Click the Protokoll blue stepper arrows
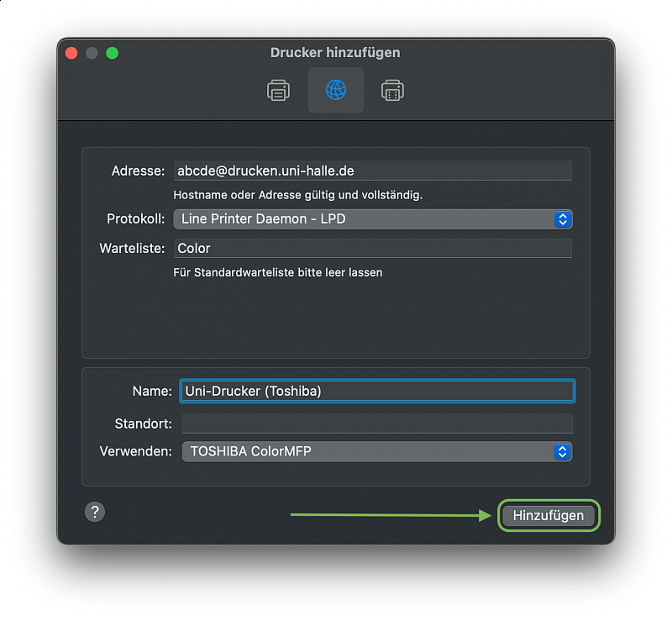Viewport: 672px width, 621px height. (x=563, y=219)
